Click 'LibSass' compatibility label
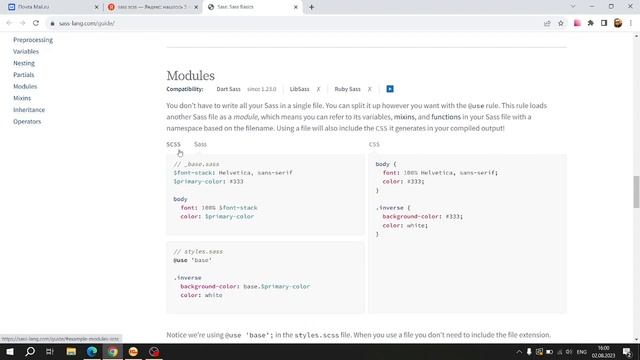Viewport: 640px width, 360px height. coord(300,89)
